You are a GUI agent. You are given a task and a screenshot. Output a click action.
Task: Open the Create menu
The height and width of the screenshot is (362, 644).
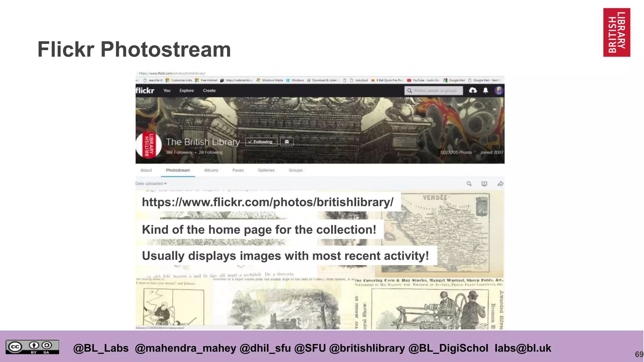click(209, 90)
